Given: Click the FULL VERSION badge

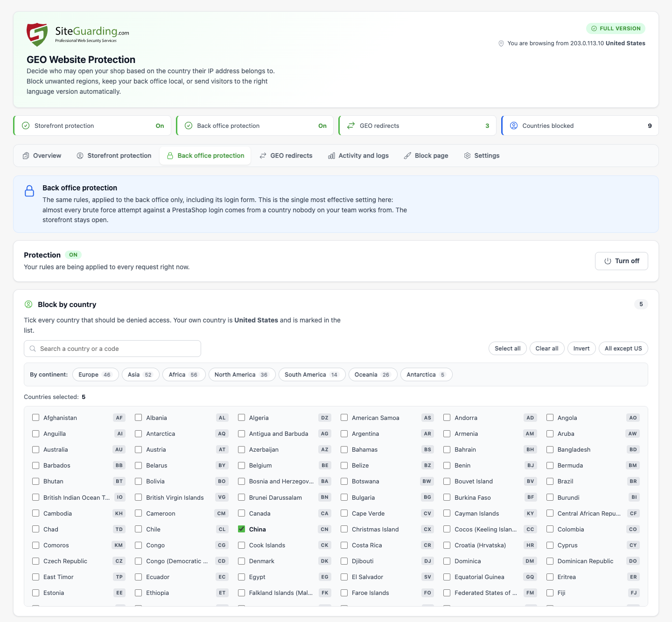Looking at the screenshot, I should click(x=616, y=28).
